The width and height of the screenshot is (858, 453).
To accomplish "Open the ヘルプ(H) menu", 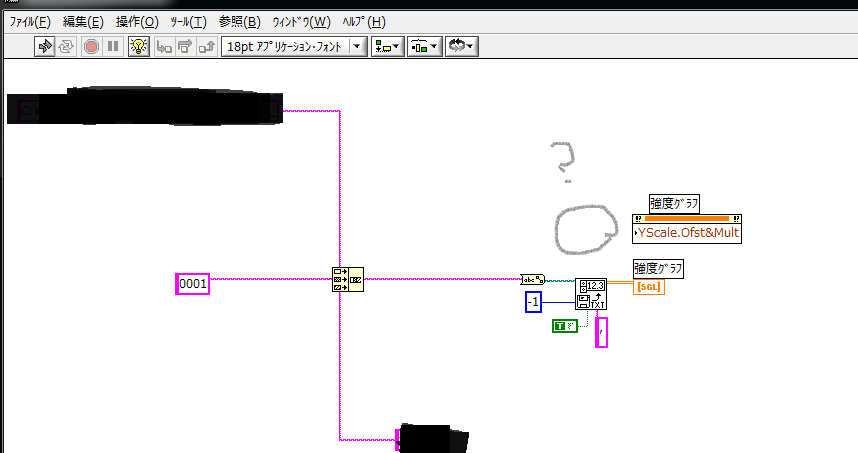I will tap(364, 22).
